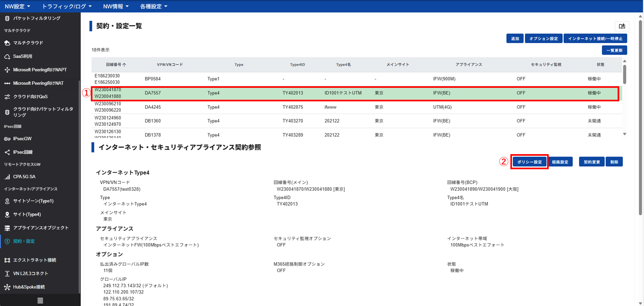Click the 一覧更新 button
This screenshot has width=644, height=306.
(x=614, y=50)
